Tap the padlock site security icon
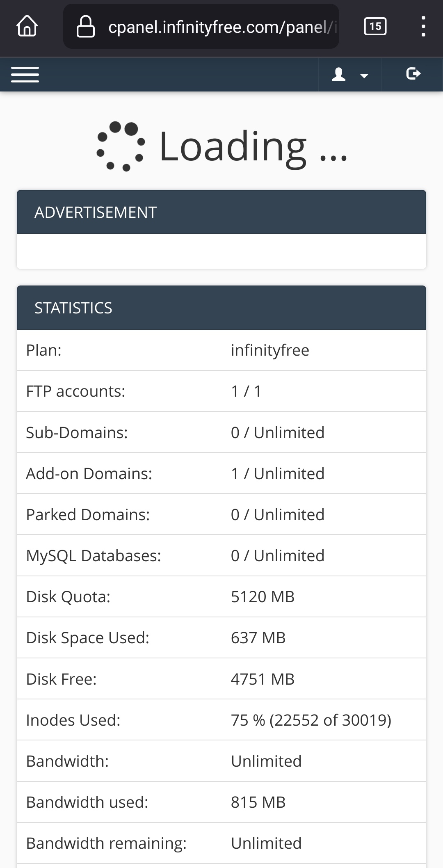The width and height of the screenshot is (443, 868). (x=85, y=27)
